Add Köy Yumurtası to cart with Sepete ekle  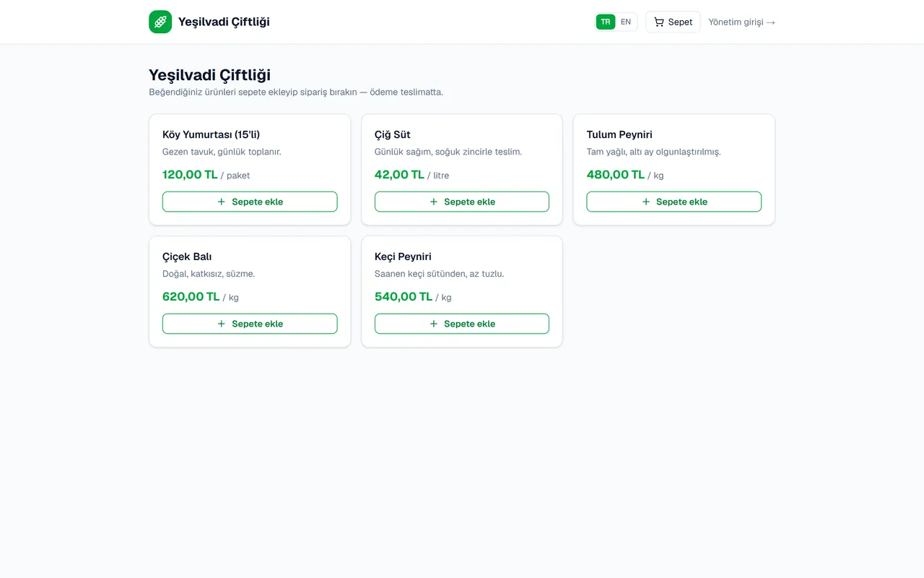pos(250,202)
